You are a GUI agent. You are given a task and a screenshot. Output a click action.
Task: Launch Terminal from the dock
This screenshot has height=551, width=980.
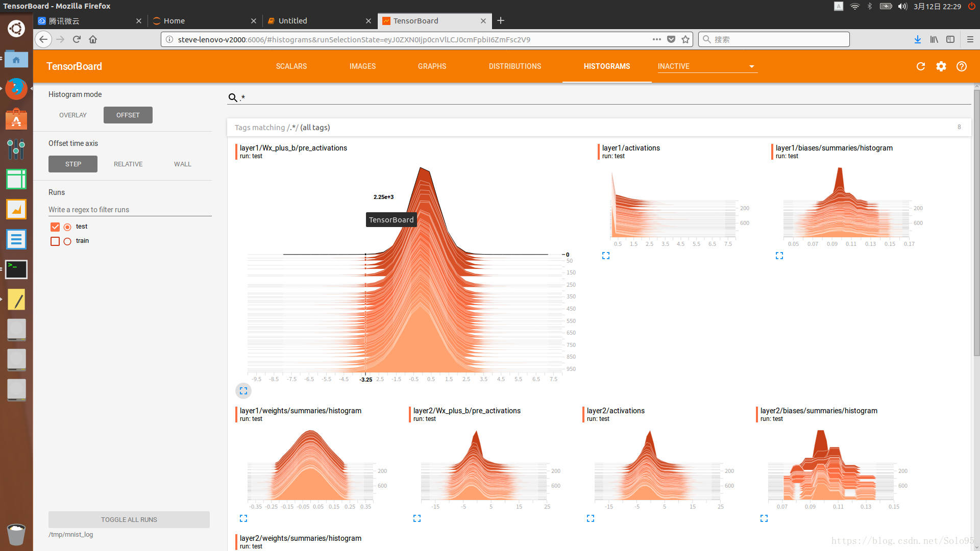16,269
